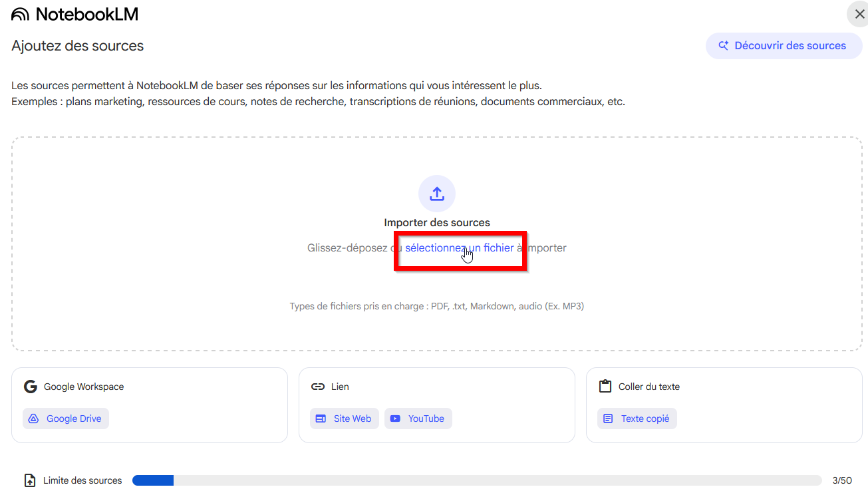
Task: Click the sélectionnez un fichier link
Action: 459,248
